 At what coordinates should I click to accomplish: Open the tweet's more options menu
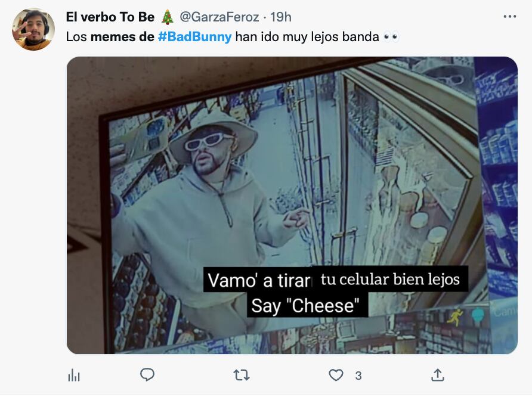(509, 17)
